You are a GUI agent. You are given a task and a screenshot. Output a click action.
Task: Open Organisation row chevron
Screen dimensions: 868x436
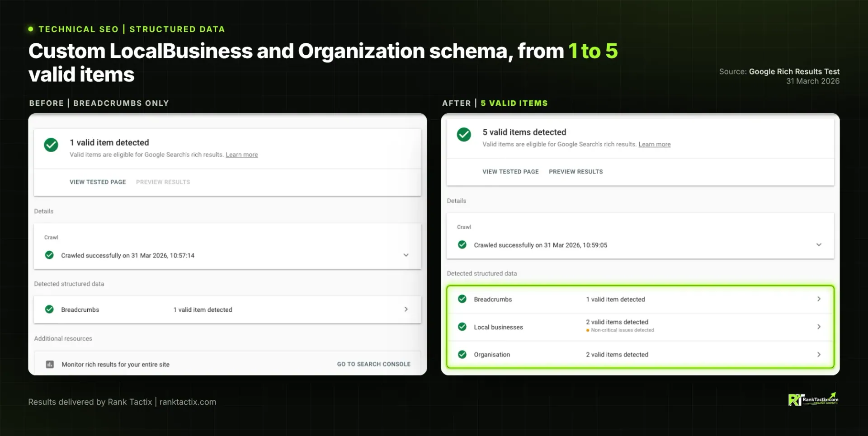819,355
